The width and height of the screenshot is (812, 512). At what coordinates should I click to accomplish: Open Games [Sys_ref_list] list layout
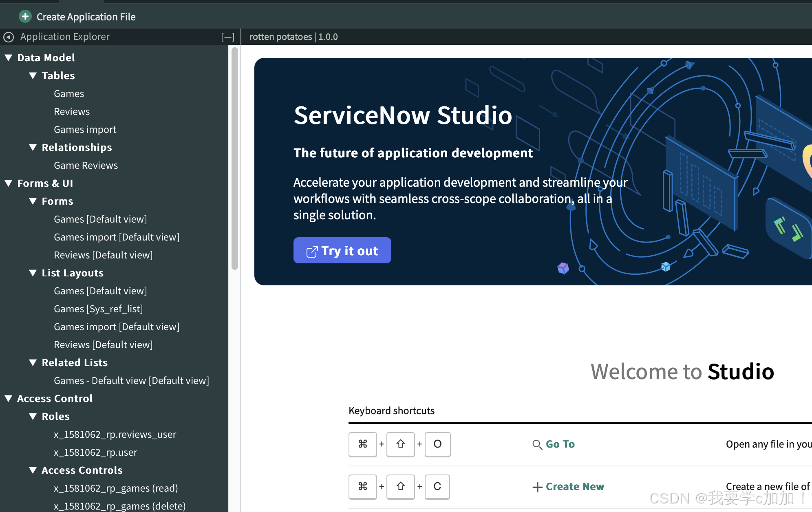coord(98,309)
